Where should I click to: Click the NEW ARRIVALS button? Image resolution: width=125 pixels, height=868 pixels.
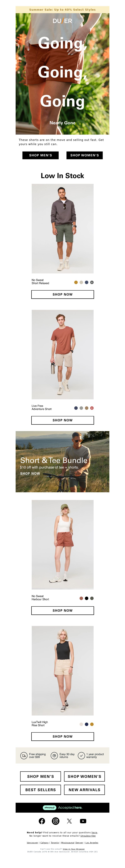pyautogui.click(x=84, y=790)
